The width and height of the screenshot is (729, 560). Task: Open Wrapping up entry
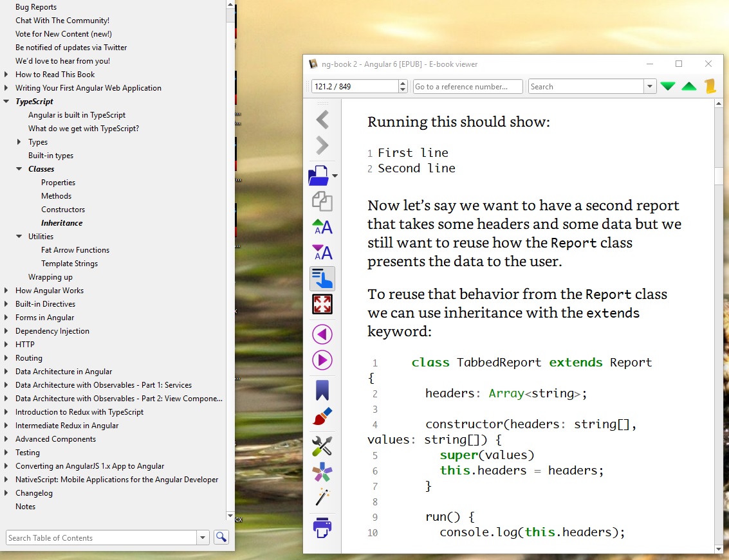pyautogui.click(x=50, y=276)
